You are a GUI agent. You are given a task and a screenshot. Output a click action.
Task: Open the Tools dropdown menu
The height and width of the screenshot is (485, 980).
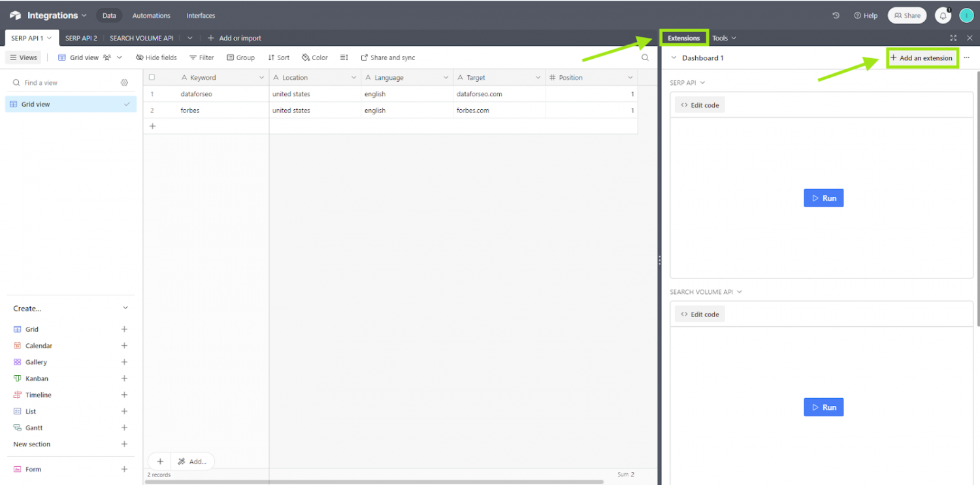(x=724, y=38)
